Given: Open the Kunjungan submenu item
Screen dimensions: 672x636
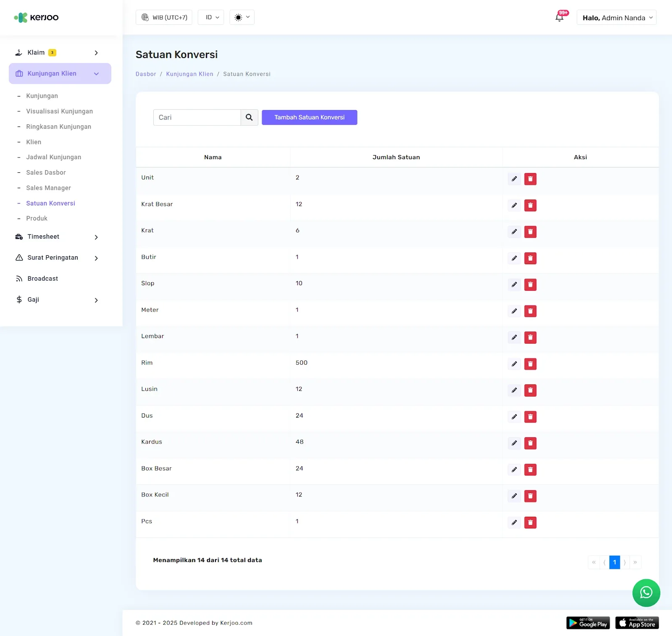Looking at the screenshot, I should click(42, 96).
